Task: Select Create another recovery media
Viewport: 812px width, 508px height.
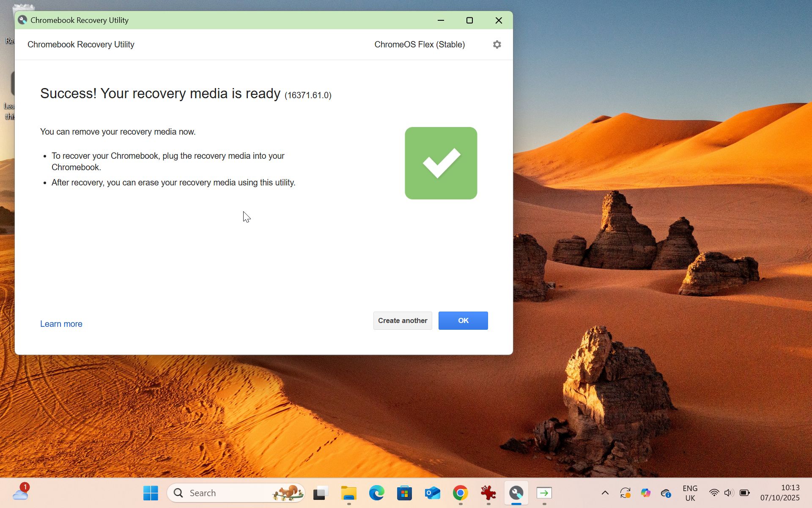Action: coord(402,320)
